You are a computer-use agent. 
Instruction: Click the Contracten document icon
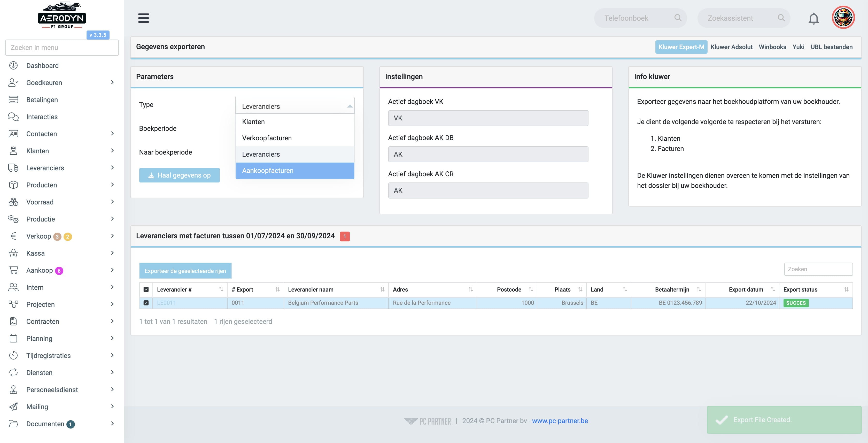click(x=13, y=321)
